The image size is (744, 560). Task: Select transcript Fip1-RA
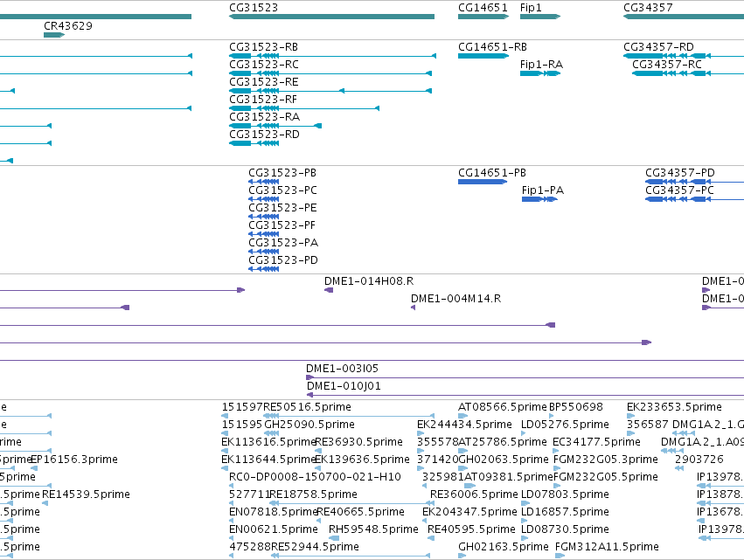pyautogui.click(x=541, y=65)
